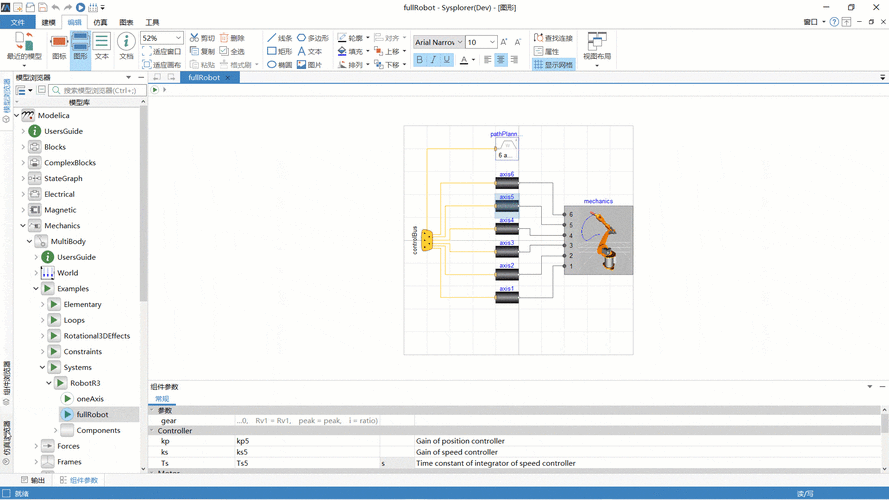This screenshot has height=500, width=889.
Task: Expand the StateGraph library tree node
Action: pyautogui.click(x=23, y=178)
